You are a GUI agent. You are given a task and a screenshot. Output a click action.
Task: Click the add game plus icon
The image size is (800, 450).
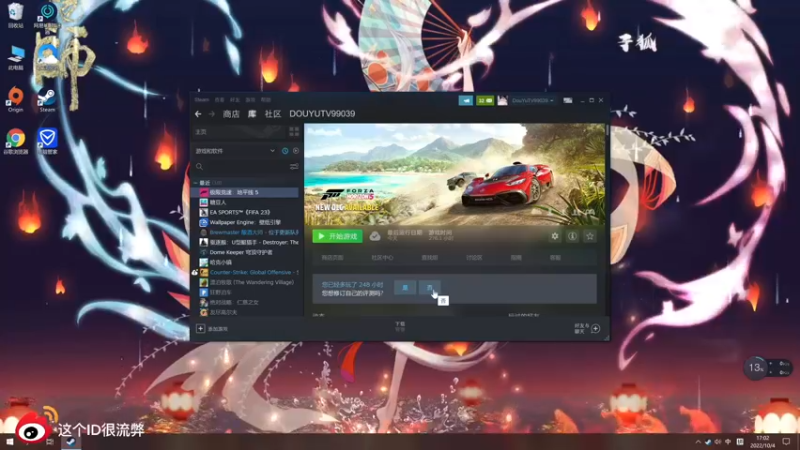pos(201,329)
